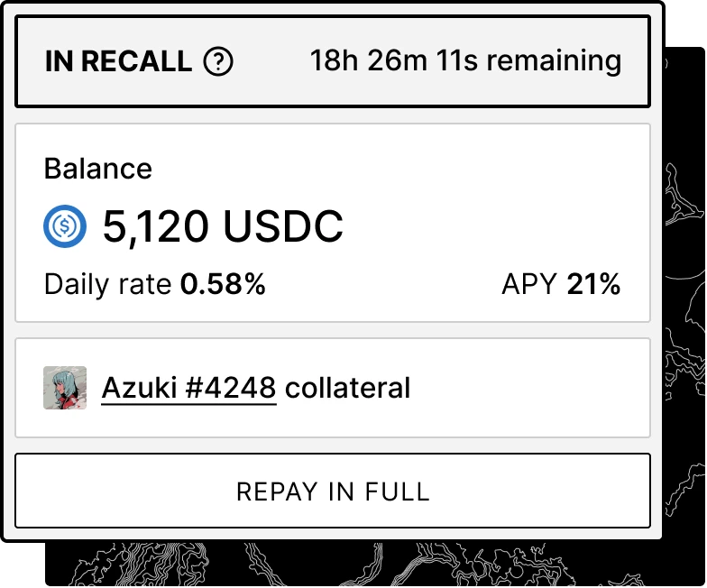Click the bold 0.58% rate figure
The height and width of the screenshot is (588, 707).
[x=223, y=285]
